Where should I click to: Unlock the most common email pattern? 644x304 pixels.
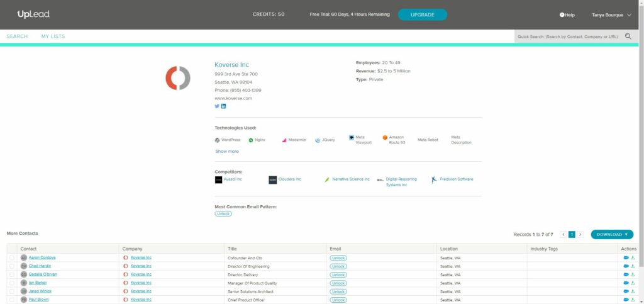pos(223,214)
